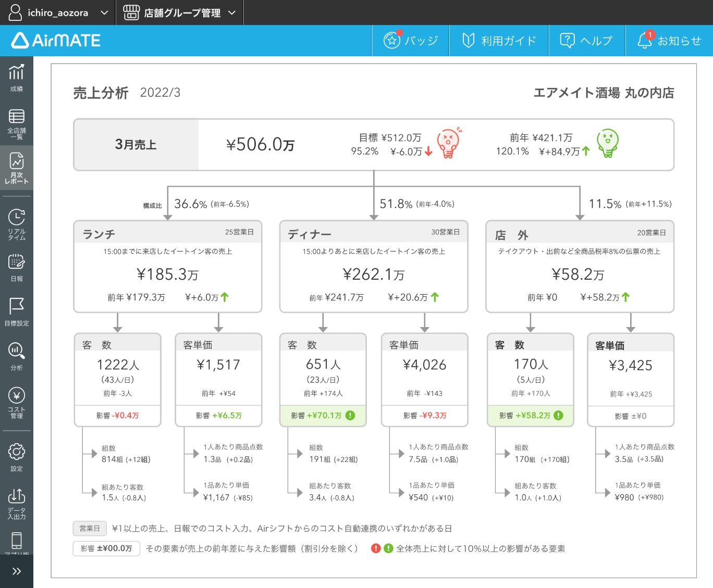Viewport: 713px width, 588px height.
Task: Open お知らせ notifications bell
Action: pos(669,41)
